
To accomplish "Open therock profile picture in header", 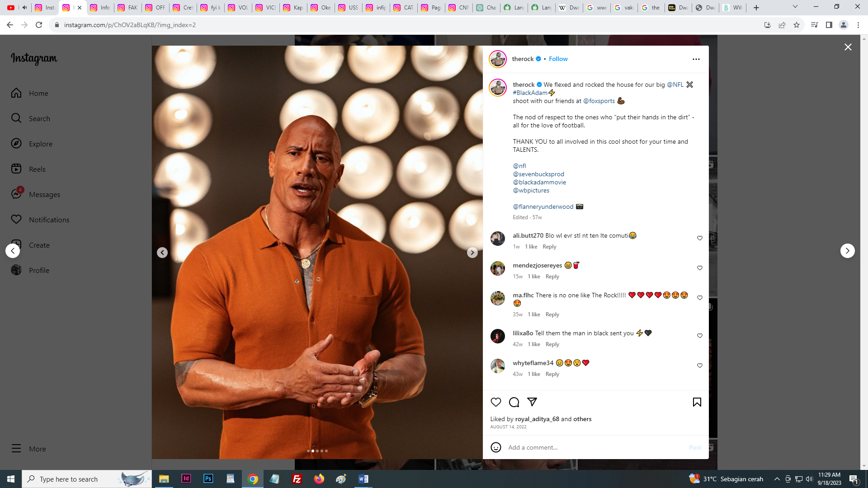I will point(498,59).
